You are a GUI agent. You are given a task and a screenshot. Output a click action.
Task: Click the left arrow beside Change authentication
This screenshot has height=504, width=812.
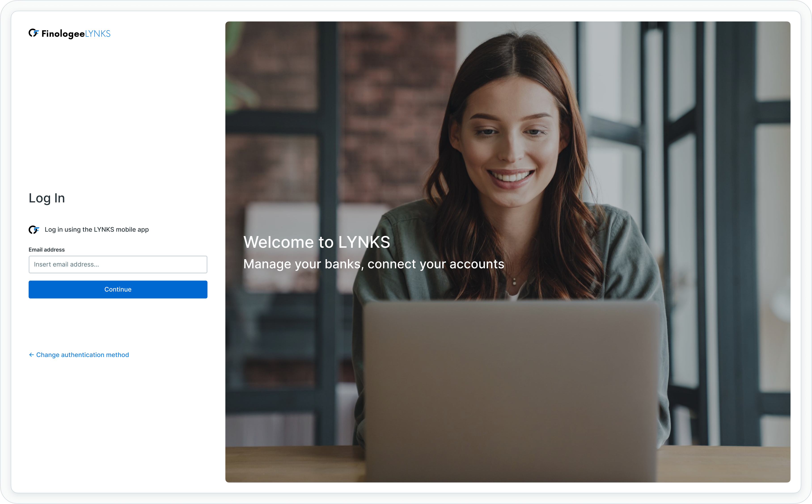click(x=31, y=355)
